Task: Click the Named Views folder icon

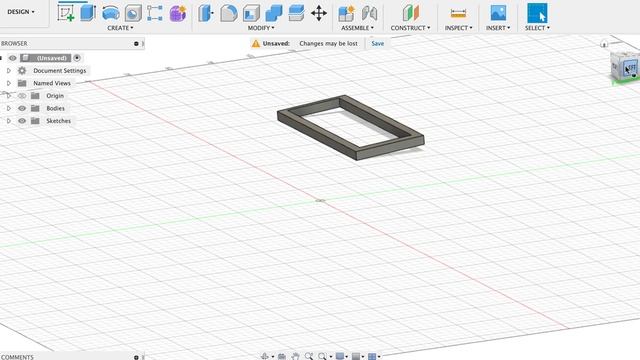Action: (x=22, y=83)
